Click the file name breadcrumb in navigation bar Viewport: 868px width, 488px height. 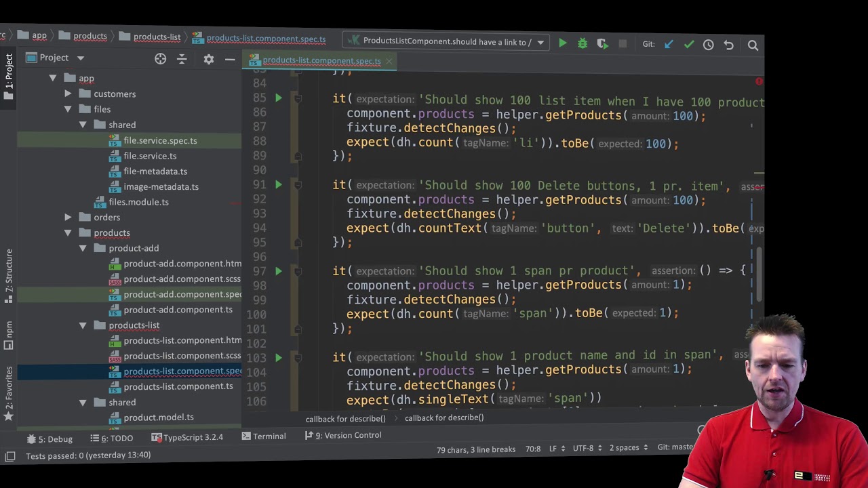[259, 39]
